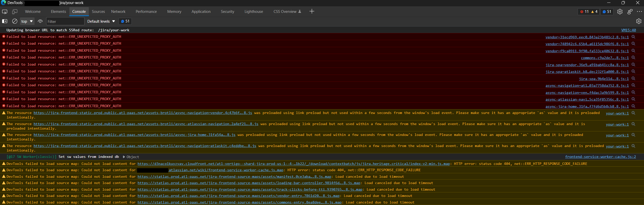Viewport: 644px width, 205px height.
Task: Click magnifier icon beside async-jira-home preload warning
Action: (x=633, y=135)
